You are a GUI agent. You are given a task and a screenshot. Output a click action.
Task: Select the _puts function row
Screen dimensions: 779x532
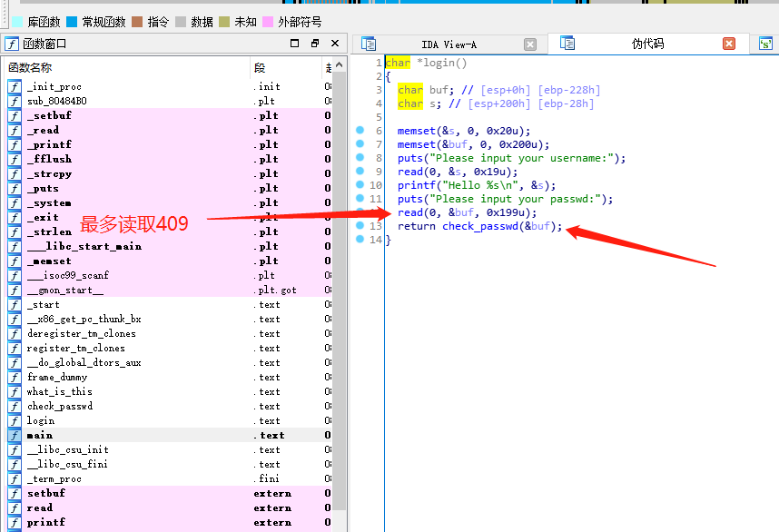click(169, 188)
